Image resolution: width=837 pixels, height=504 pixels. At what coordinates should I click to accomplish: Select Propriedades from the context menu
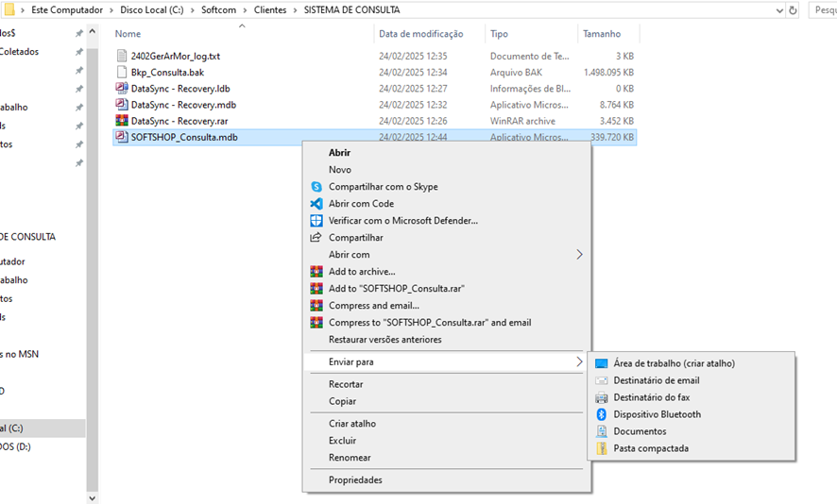point(355,479)
